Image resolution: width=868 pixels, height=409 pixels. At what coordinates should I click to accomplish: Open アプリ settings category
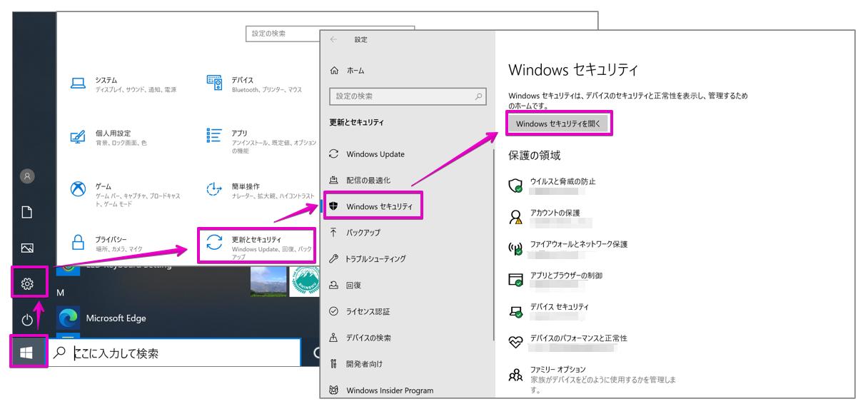(261, 141)
